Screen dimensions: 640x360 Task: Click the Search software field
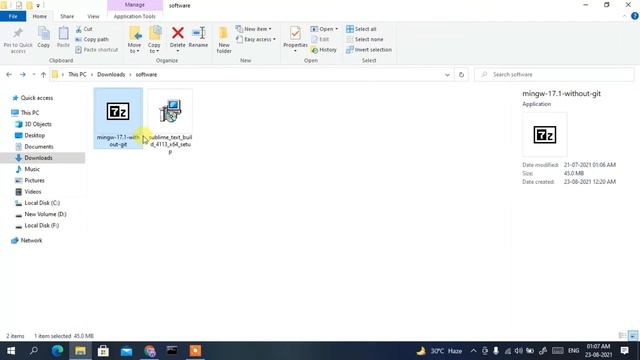[554, 75]
